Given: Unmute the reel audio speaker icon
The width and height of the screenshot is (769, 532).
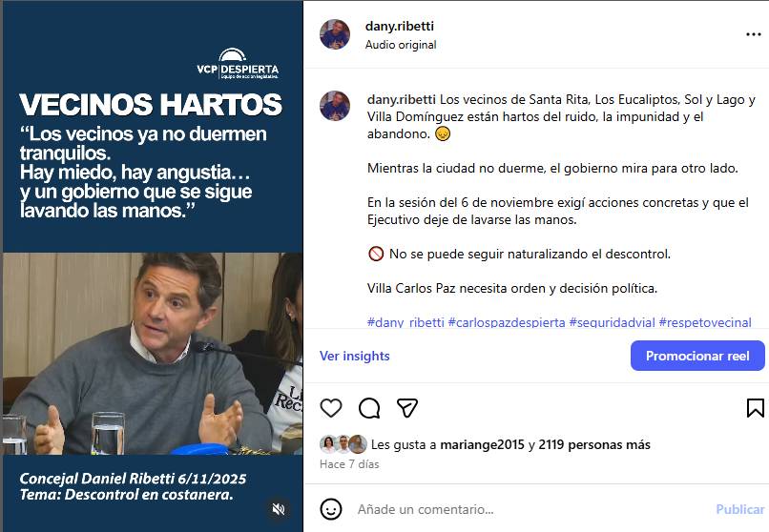Looking at the screenshot, I should [x=279, y=509].
